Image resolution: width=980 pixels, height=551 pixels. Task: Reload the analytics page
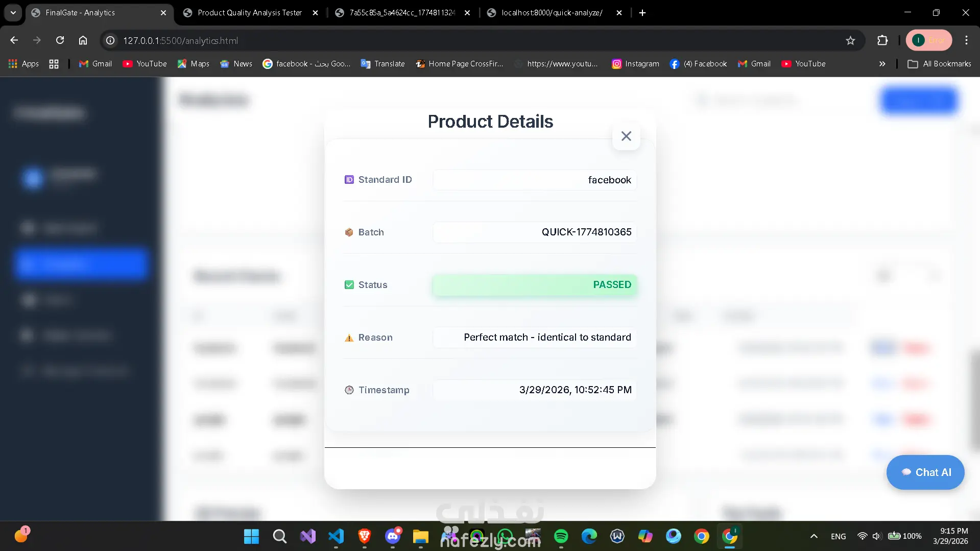pyautogui.click(x=60, y=40)
